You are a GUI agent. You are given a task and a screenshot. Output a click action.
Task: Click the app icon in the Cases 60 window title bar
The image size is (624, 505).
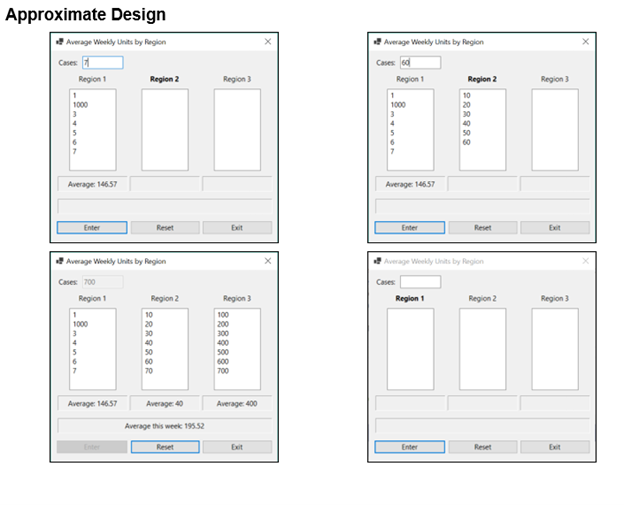(x=378, y=42)
